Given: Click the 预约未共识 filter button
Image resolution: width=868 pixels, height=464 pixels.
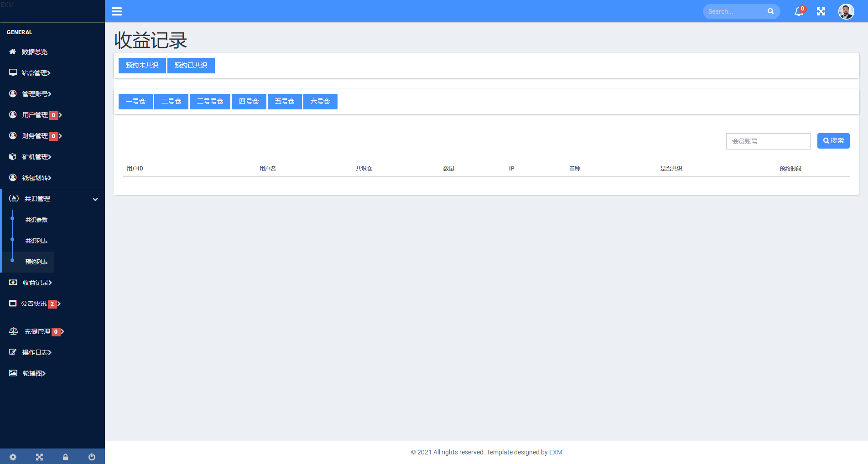Looking at the screenshot, I should point(142,66).
